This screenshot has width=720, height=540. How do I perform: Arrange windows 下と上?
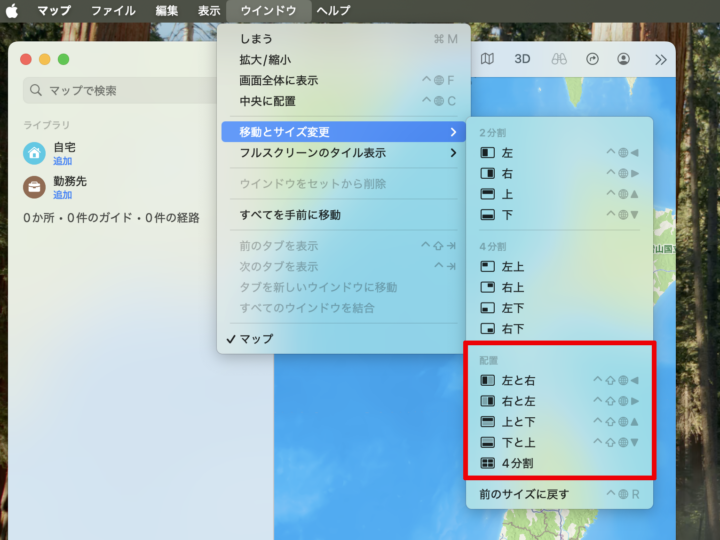point(559,442)
